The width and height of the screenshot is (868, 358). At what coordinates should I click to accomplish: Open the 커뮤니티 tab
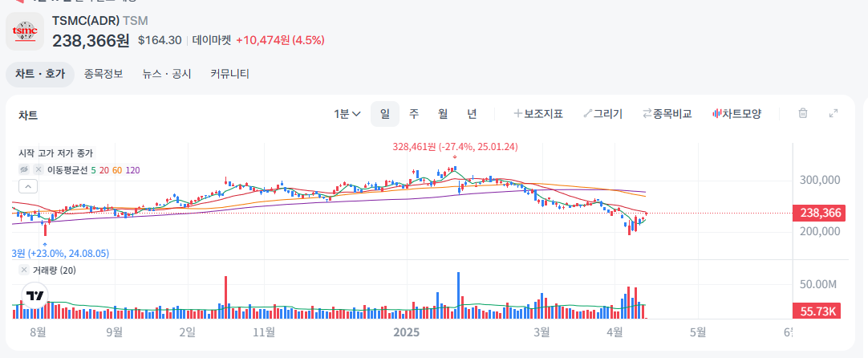(229, 75)
